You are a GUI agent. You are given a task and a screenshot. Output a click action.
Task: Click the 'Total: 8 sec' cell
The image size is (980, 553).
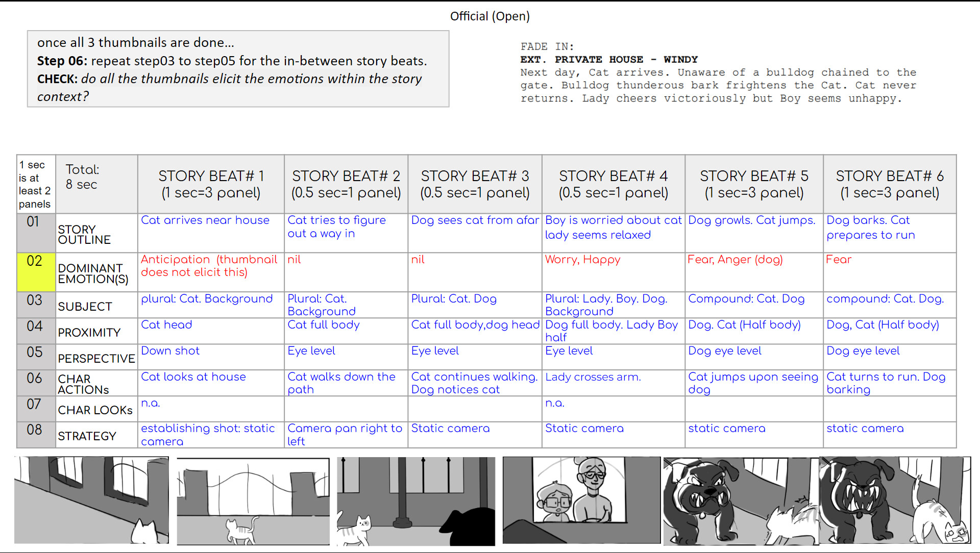click(x=96, y=178)
